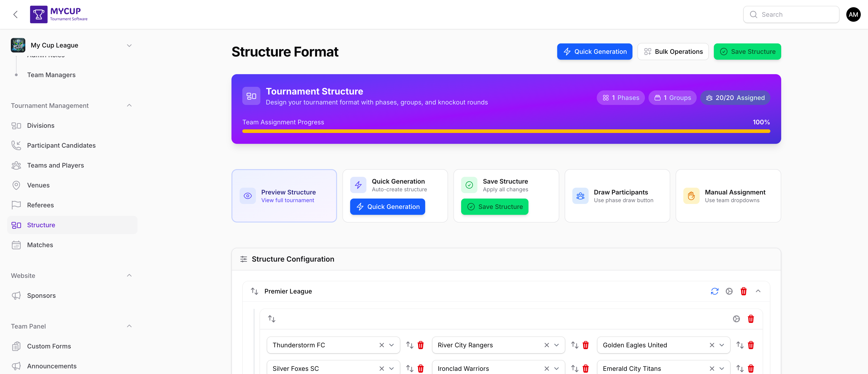Clear Emerald City Titans with the X
868x374 pixels.
[712, 368]
